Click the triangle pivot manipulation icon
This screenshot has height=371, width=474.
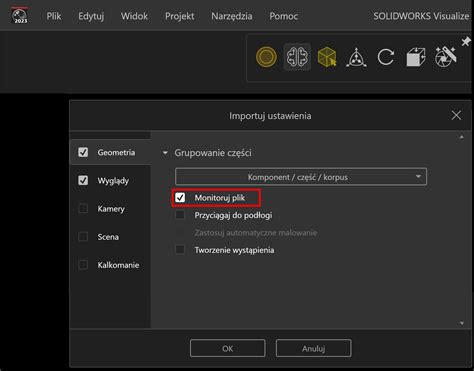click(356, 57)
